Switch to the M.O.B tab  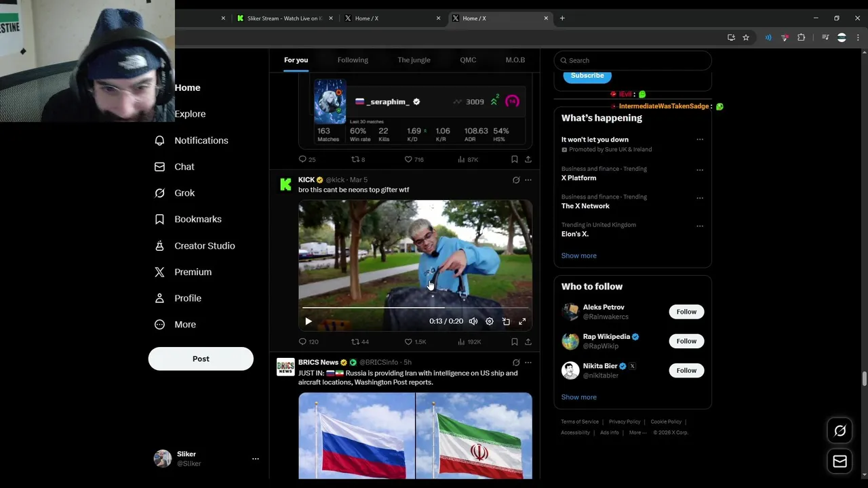pyautogui.click(x=515, y=60)
